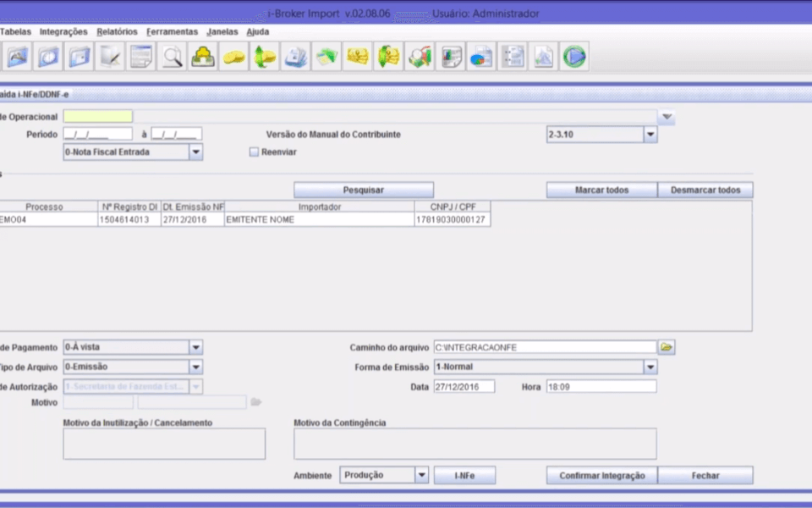Open the Ferramentas menu
The height and width of the screenshot is (508, 812).
point(172,31)
